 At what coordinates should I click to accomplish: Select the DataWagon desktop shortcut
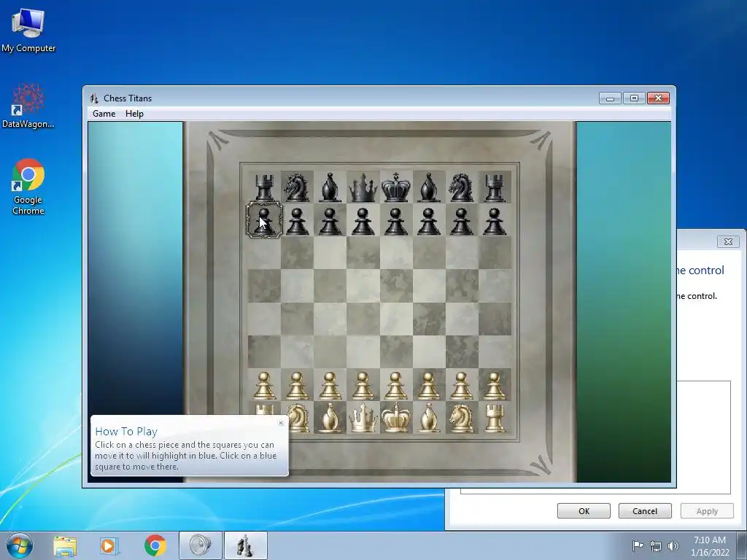tap(28, 106)
